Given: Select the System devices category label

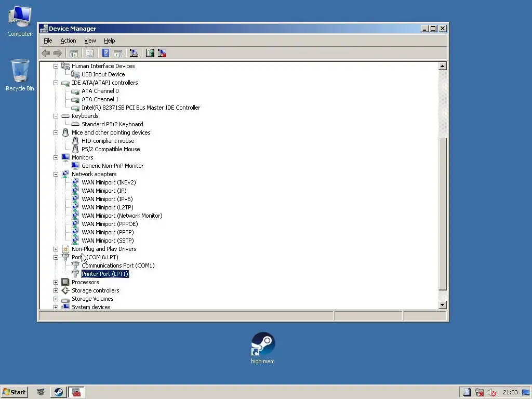Looking at the screenshot, I should click(x=91, y=307).
